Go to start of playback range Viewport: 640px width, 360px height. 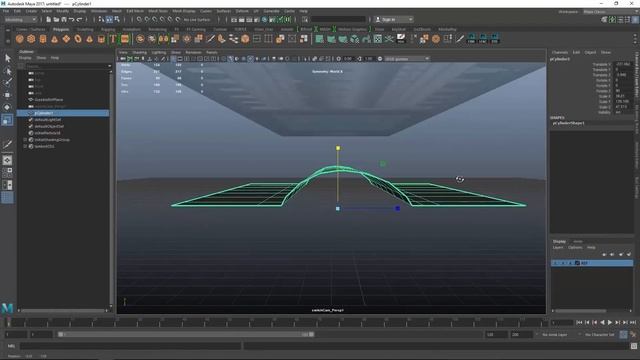tap(579, 322)
